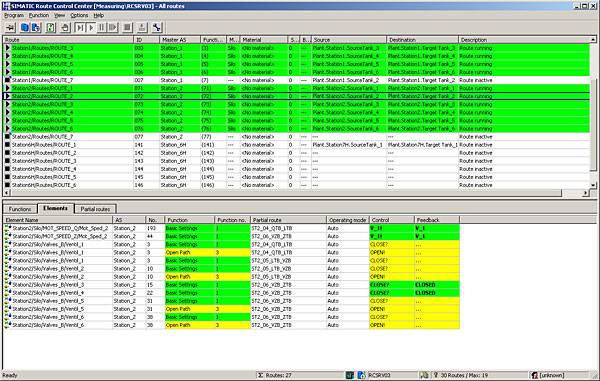The height and width of the screenshot is (381, 600).
Task: Select route Station6H/Routes/ROUTE_6 row
Action: coord(297,185)
